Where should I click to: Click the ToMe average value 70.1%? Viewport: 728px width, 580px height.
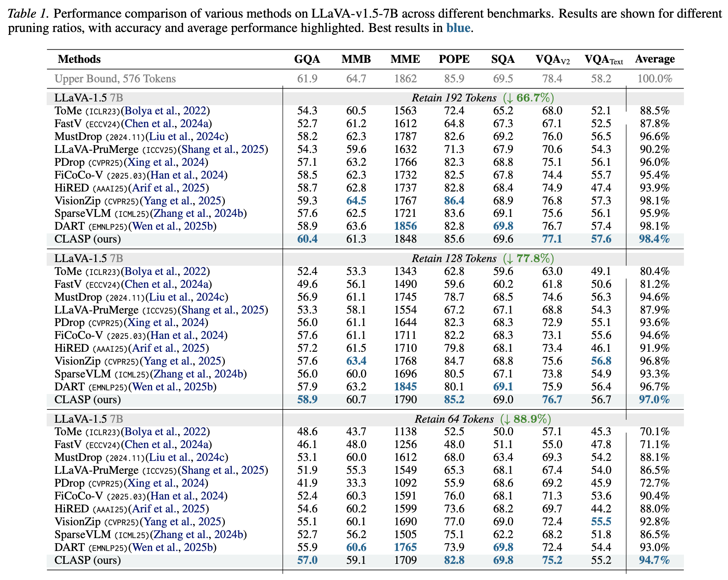(655, 432)
